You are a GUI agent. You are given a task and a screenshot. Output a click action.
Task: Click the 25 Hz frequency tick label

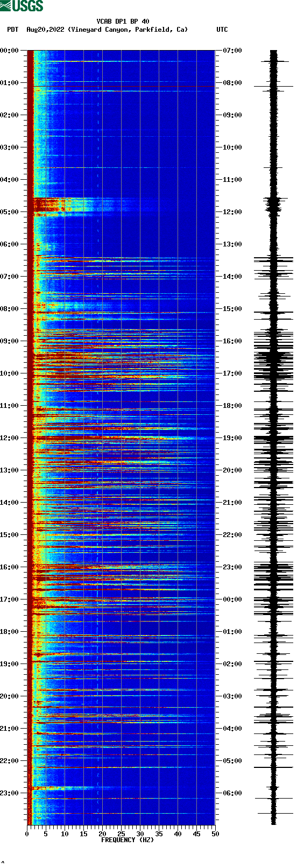click(x=121, y=834)
